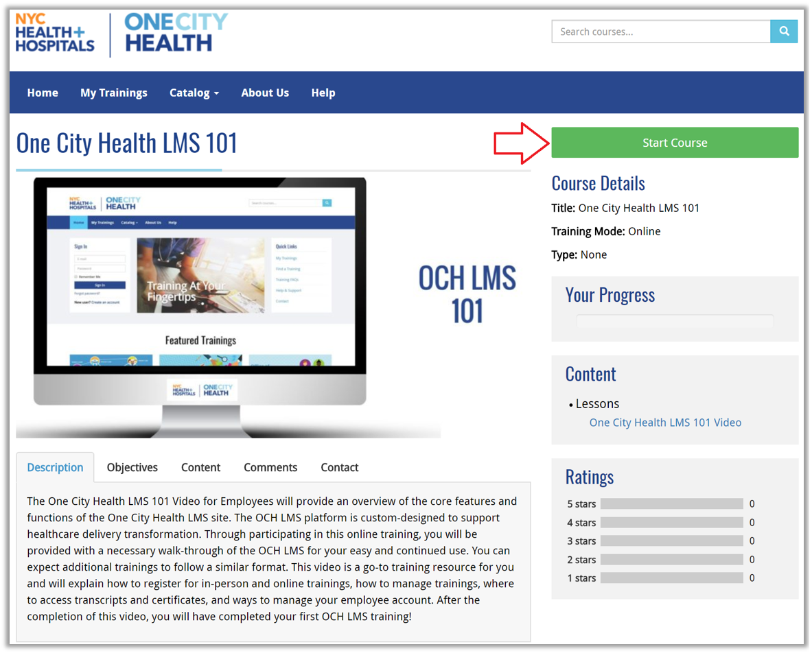Click the 1 stars rating bar
The image size is (812, 653).
[x=671, y=578]
